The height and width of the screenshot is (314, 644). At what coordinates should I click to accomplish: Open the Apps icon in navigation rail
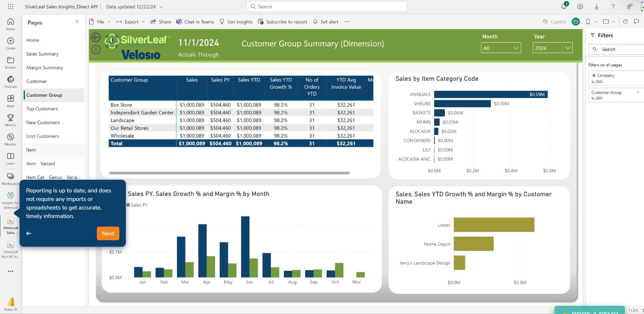coord(11,101)
